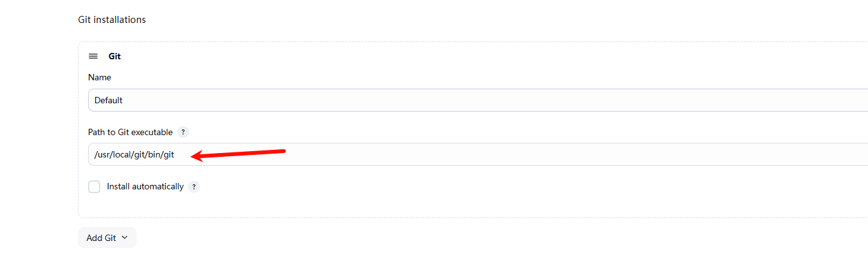The height and width of the screenshot is (255, 868).
Task: Click the Path to Git executable label
Action: pos(130,132)
